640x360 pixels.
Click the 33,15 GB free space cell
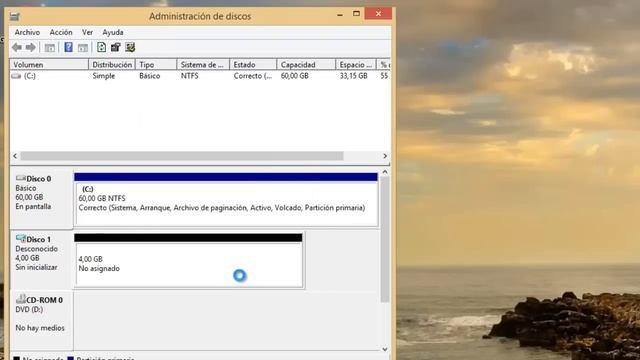click(x=353, y=76)
